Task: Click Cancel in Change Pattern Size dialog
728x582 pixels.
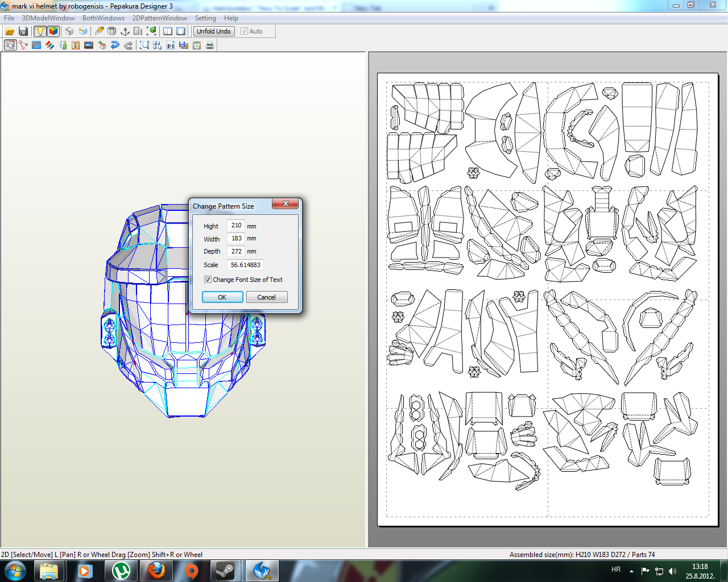Action: pos(267,297)
